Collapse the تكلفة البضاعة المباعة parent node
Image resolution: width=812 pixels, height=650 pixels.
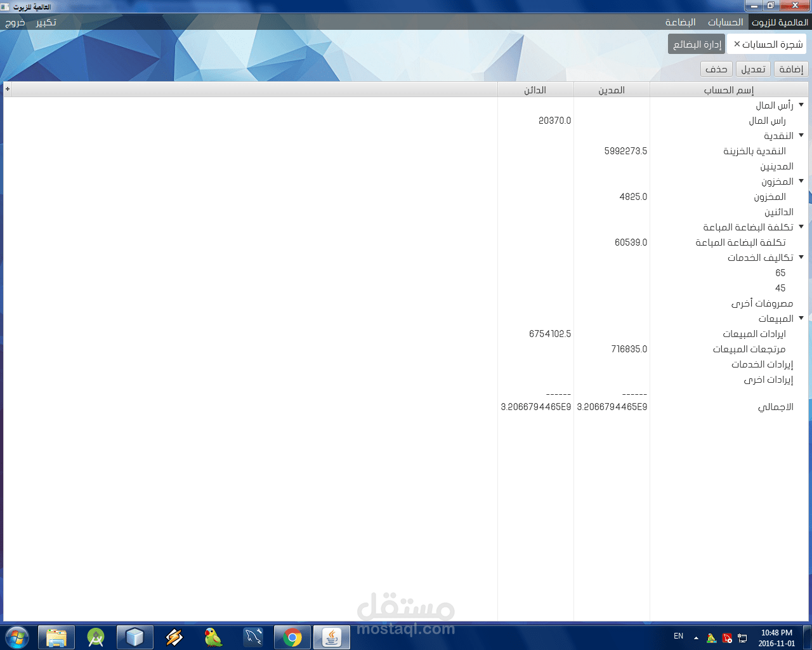click(801, 227)
